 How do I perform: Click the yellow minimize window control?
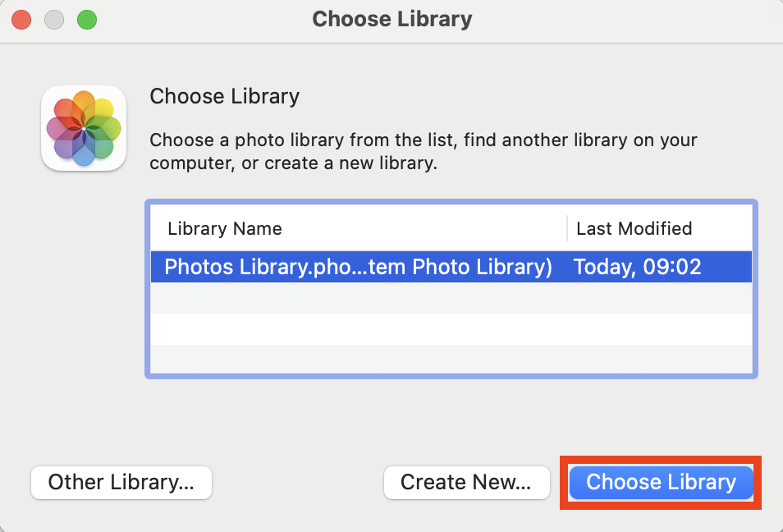[x=54, y=19]
